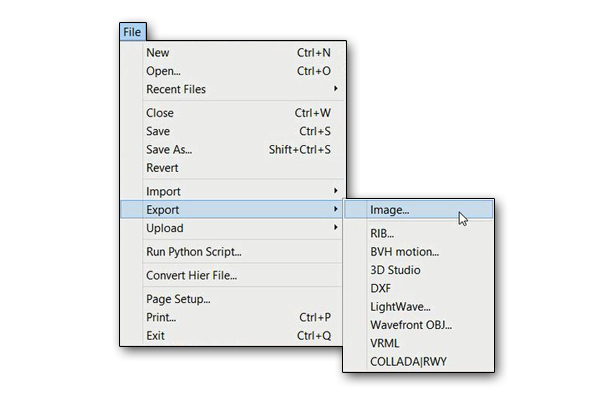Screen dimensions: 600x410
Task: Click the highlighted Export menu item
Action: (x=232, y=209)
